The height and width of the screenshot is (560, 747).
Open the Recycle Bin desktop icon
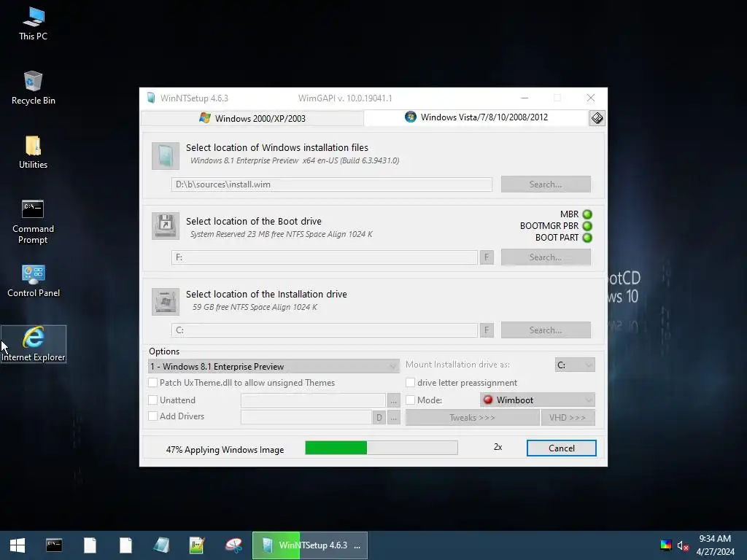[33, 88]
